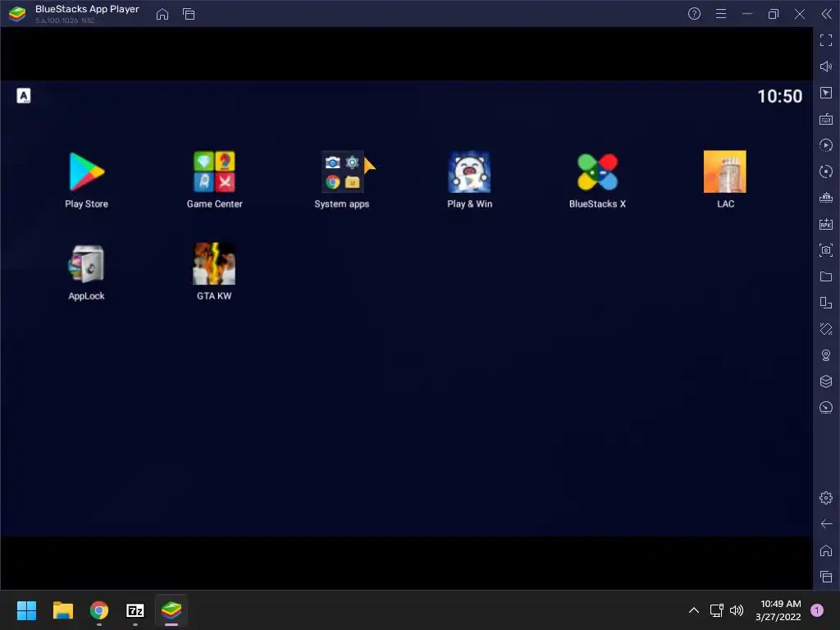
Task: Open the Windows Start menu
Action: (26, 610)
